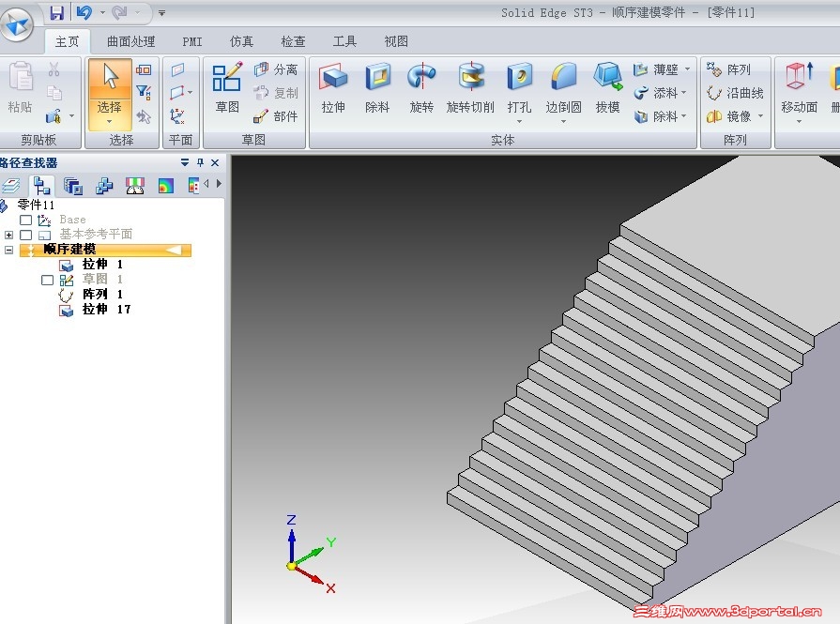Select the 阵列 1 feature
Image resolution: width=840 pixels, height=624 pixels.
[x=91, y=294]
